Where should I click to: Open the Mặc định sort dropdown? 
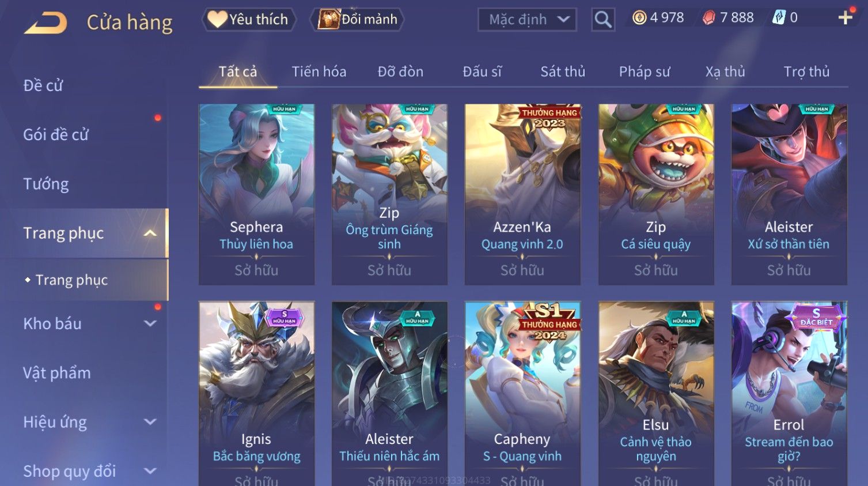[527, 20]
